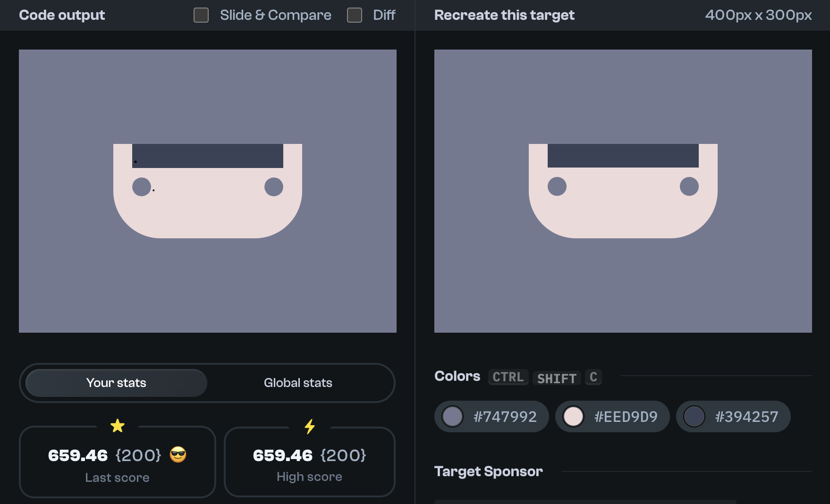830x504 pixels.
Task: Click the Last score card
Action: click(x=117, y=462)
